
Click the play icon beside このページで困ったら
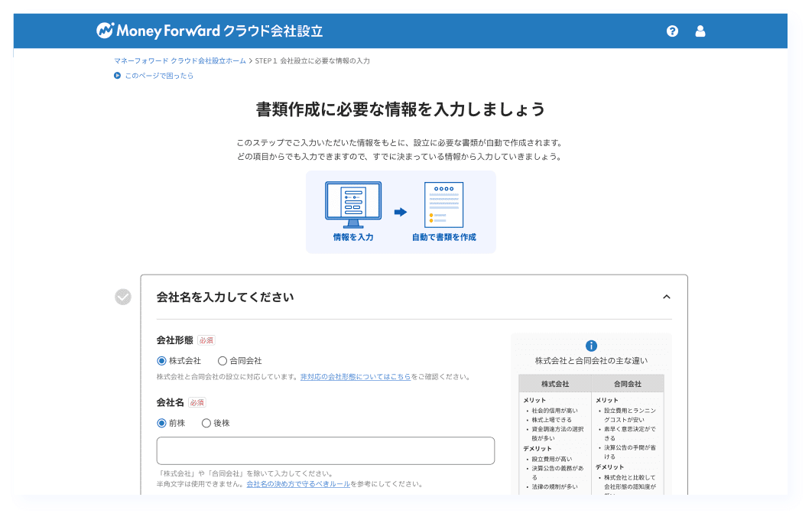click(x=117, y=76)
